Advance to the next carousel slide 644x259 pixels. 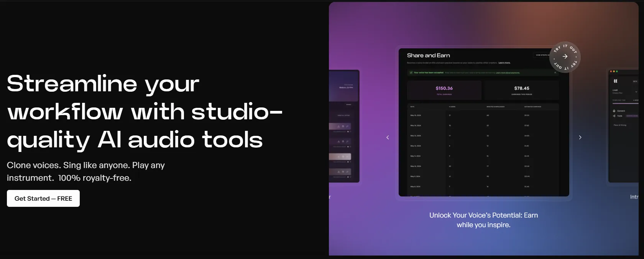580,137
